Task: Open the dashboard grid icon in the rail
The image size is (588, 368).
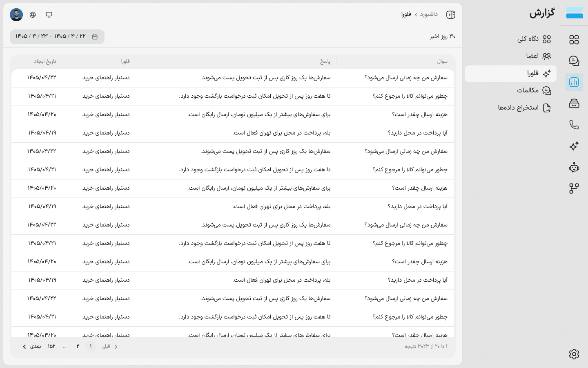Action: [574, 40]
